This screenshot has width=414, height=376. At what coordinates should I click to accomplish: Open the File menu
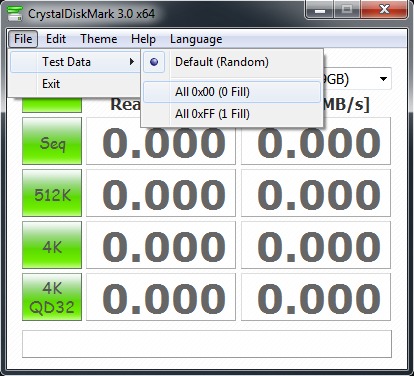pos(23,39)
